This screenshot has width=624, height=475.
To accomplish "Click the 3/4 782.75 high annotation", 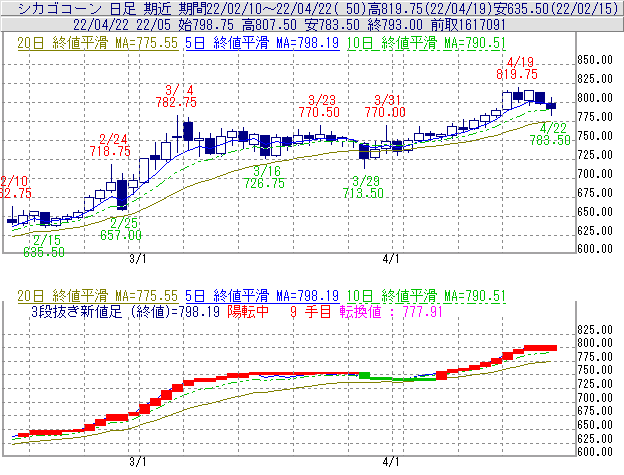I will point(176,96).
